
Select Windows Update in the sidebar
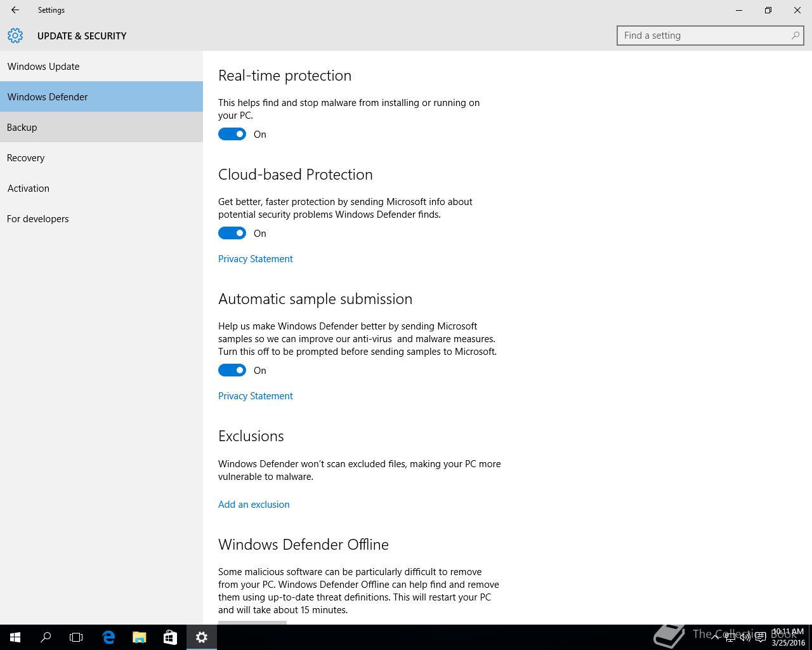101,66
